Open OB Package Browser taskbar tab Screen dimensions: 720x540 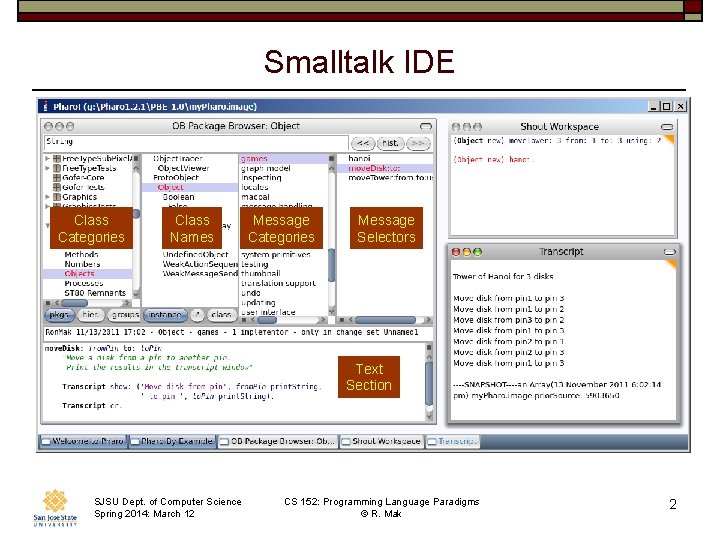click(278, 441)
